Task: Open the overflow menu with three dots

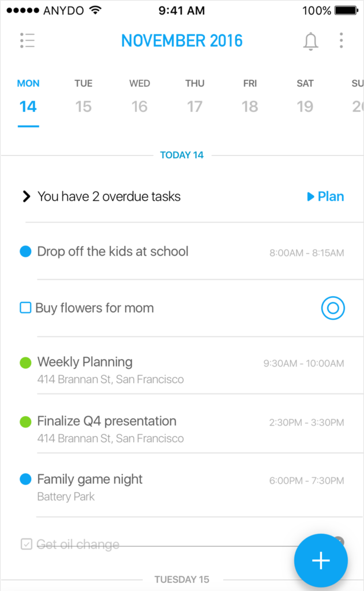Action: tap(341, 41)
